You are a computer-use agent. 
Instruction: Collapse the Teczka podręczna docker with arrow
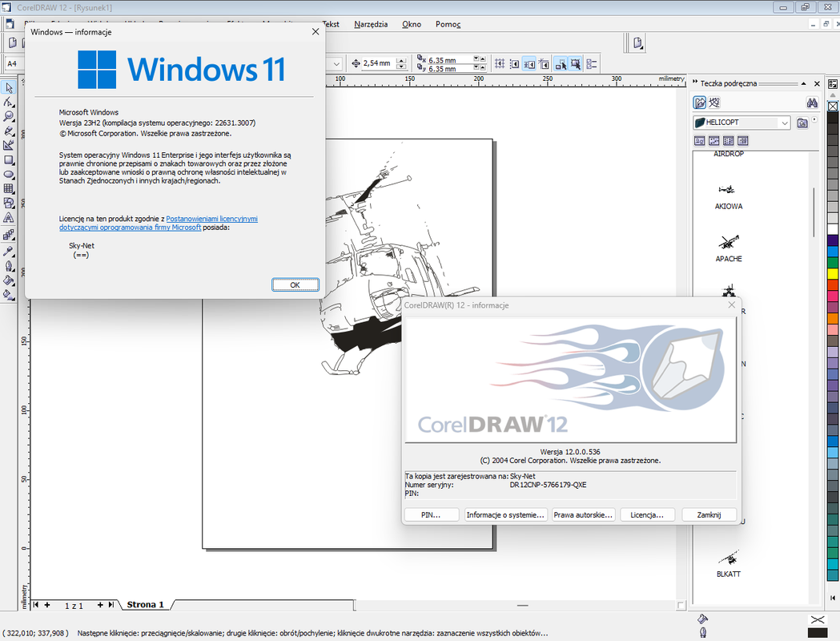[x=804, y=83]
